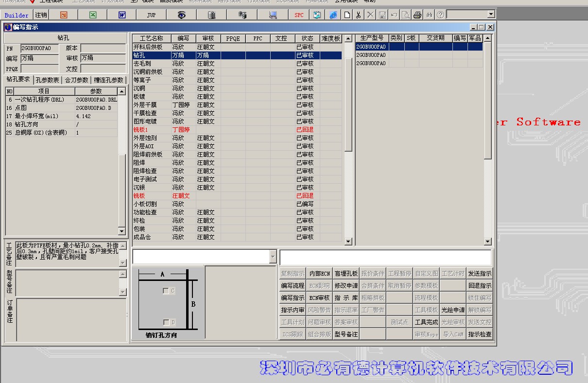Click the text input field above button grid
Image resolution: width=588 pixels, height=383 pixels.
pos(385,257)
